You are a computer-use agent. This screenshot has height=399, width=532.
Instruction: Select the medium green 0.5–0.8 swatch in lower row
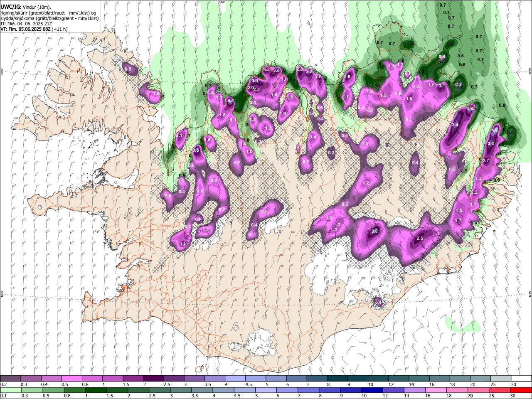click(53, 390)
